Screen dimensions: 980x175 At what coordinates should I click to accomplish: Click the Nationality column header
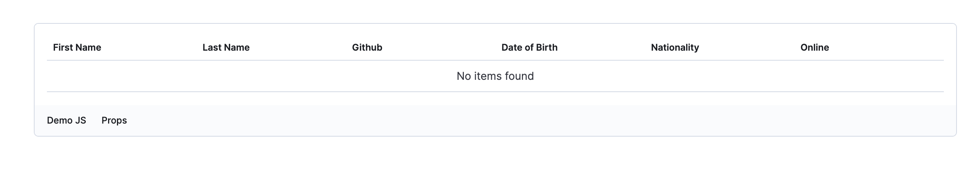click(675, 48)
